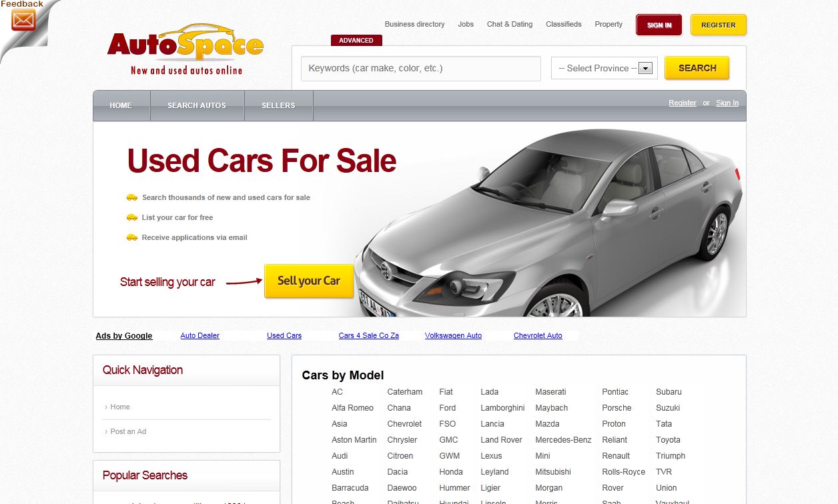Click the yellow REGISTER button
838x504 pixels.
click(718, 25)
